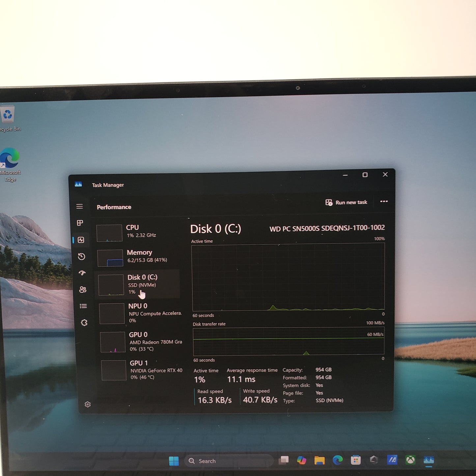Click the GPU 1 mini graph thumbnail
This screenshot has height=476, width=476.
tap(114, 370)
